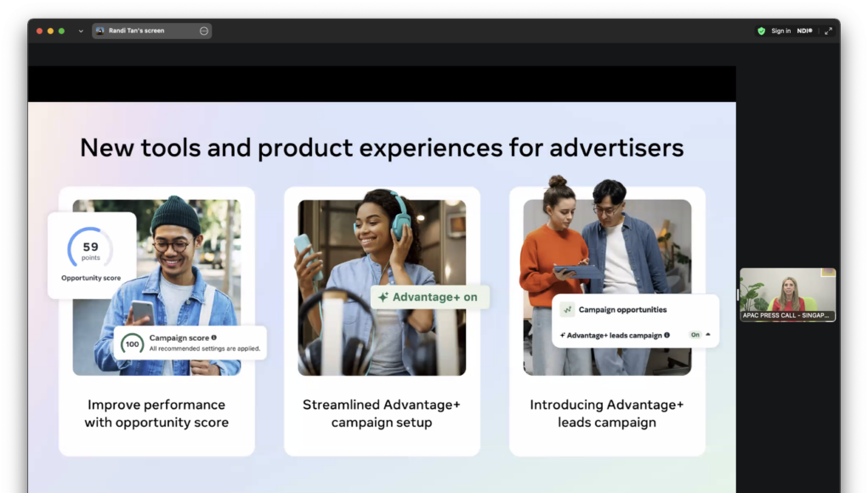Screen dimensions: 868x493
Task: Click the "Campaign opportunities" heading text
Action: (x=622, y=310)
